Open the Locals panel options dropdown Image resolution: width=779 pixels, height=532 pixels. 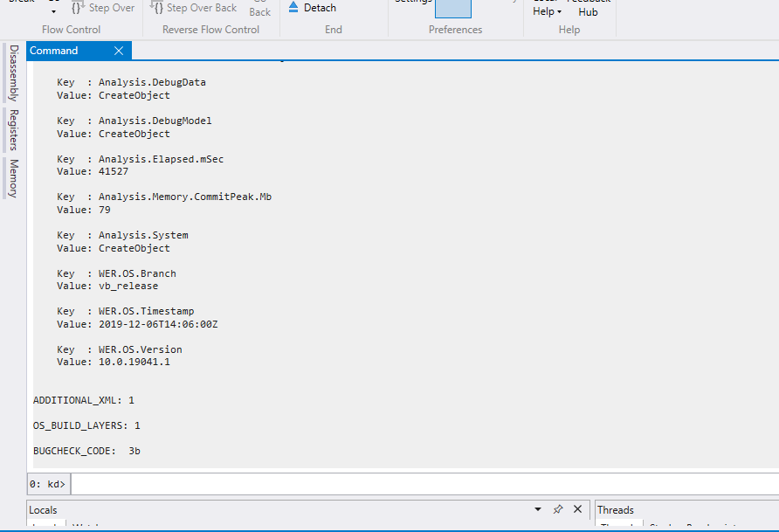[x=538, y=509]
